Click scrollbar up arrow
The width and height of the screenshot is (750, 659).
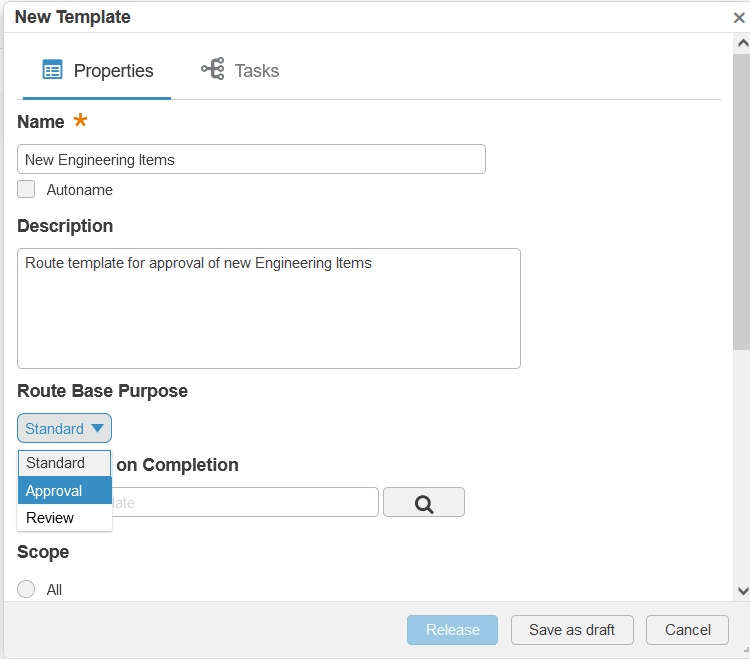[742, 43]
